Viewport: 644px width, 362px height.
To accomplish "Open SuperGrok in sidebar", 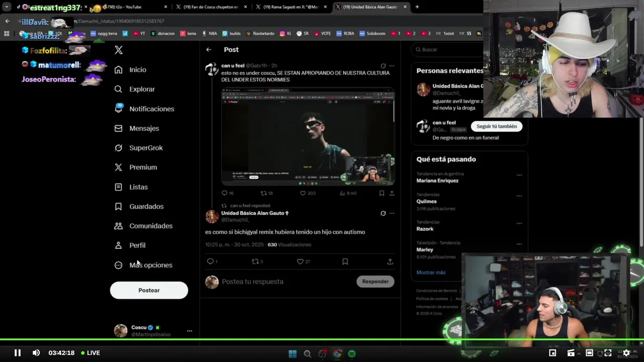I will click(x=139, y=148).
